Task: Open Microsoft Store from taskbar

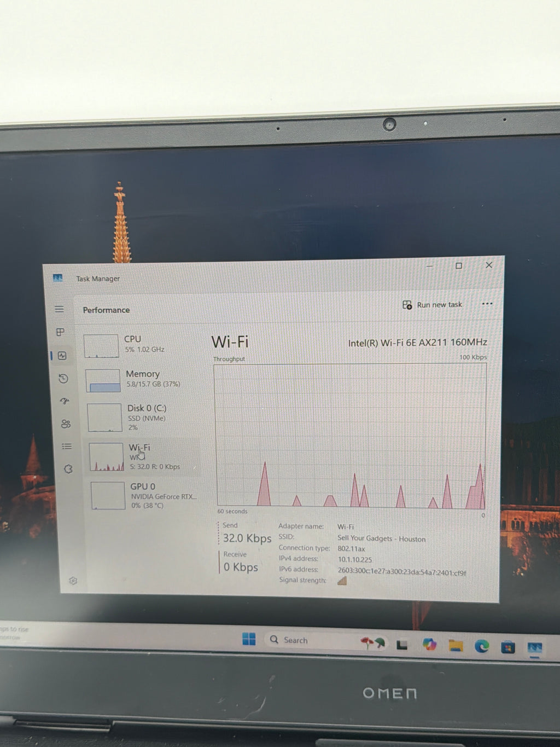Action: point(508,648)
